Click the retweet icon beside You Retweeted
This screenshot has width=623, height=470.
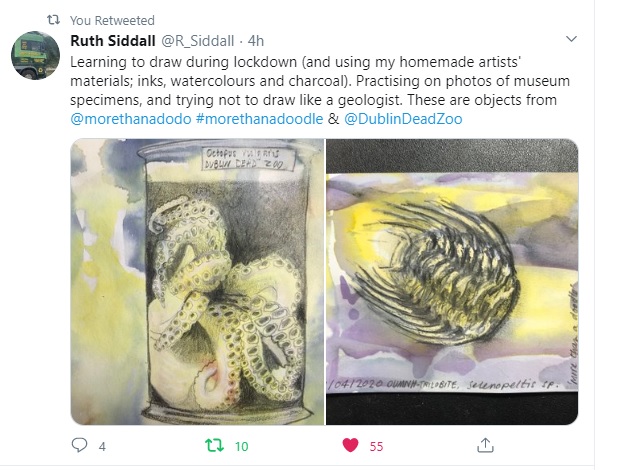(54, 19)
